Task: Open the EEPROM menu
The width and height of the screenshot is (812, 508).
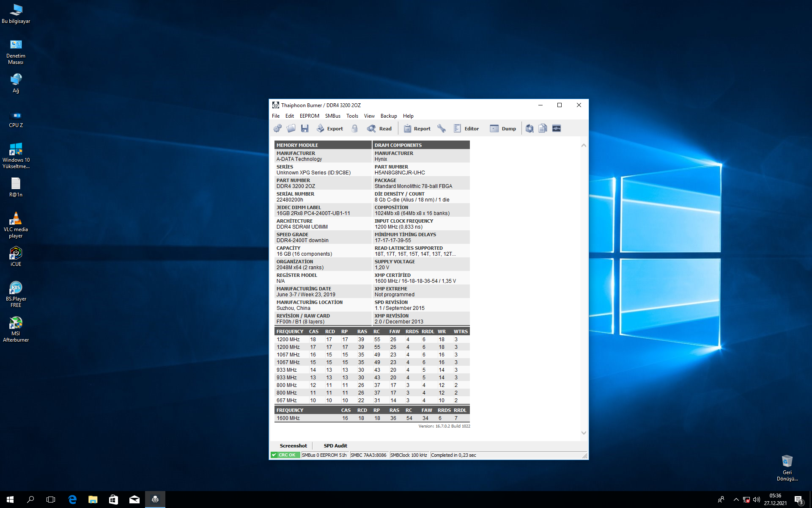Action: [x=310, y=116]
